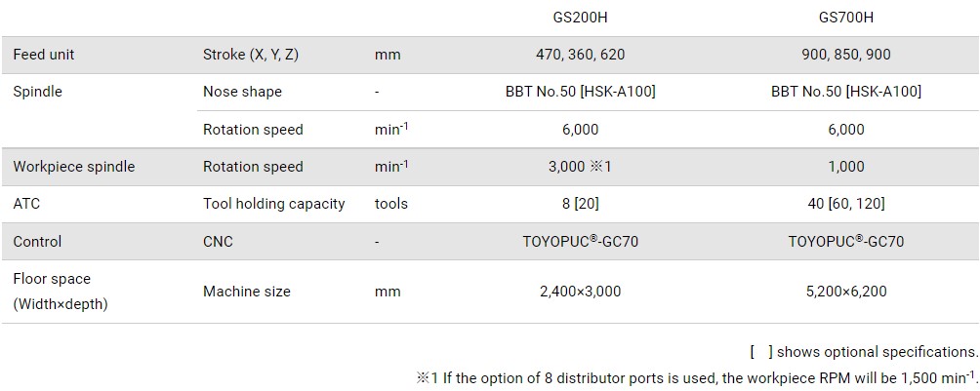Screen dimensions: 980x391
Task: Click the Workpiece spindle row label
Action: coord(74,167)
